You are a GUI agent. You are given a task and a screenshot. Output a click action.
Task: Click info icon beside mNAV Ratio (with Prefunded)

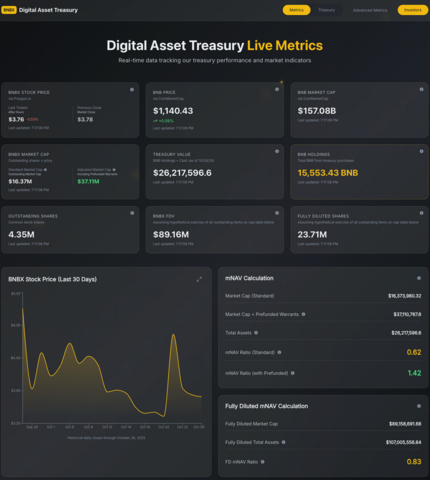coord(293,373)
